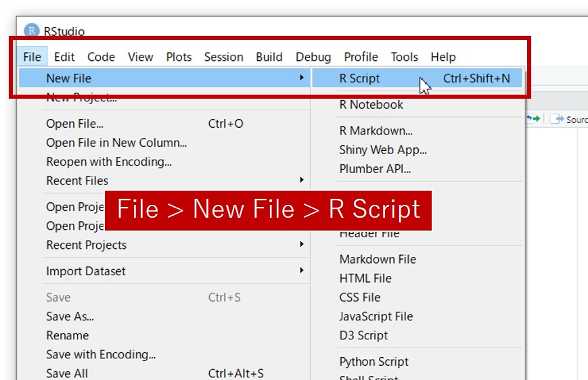Choose R Notebook in New File submenu
The height and width of the screenshot is (380, 588).
pyautogui.click(x=371, y=105)
